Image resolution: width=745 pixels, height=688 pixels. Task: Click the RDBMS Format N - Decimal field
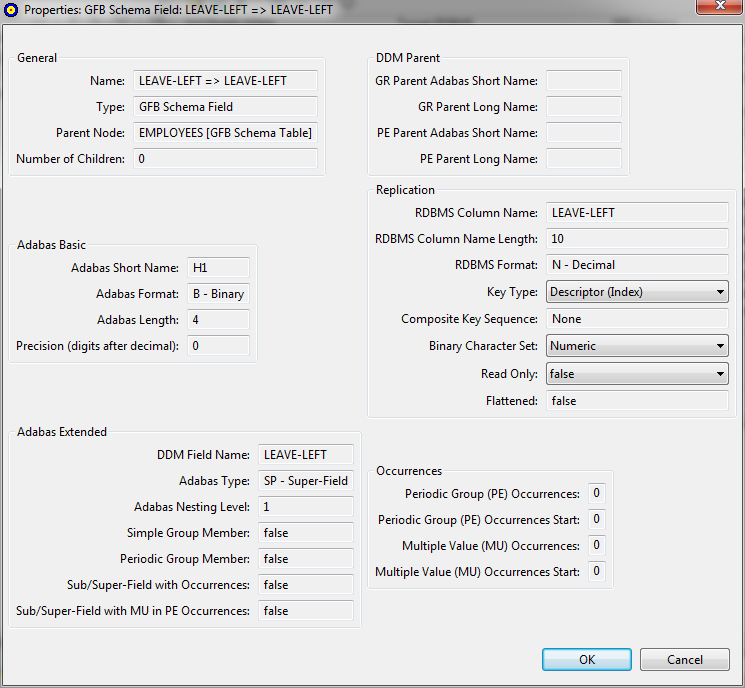(x=636, y=265)
